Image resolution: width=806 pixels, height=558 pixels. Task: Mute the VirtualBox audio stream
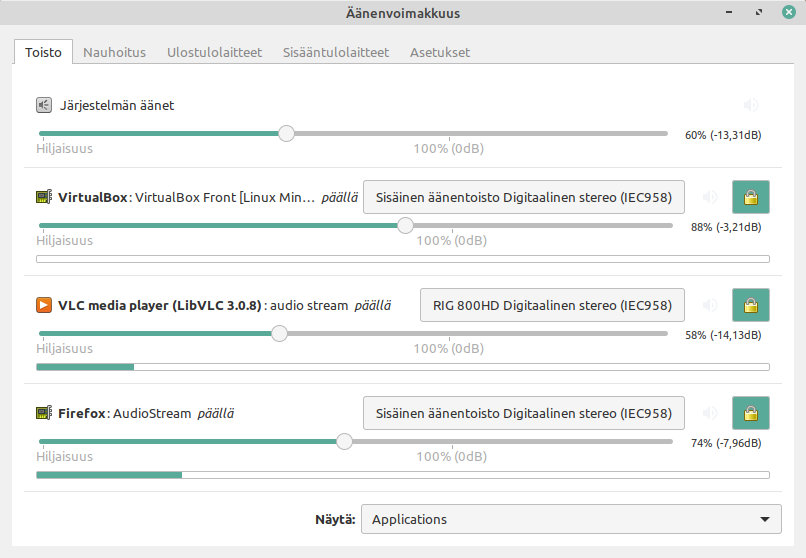pos(710,197)
